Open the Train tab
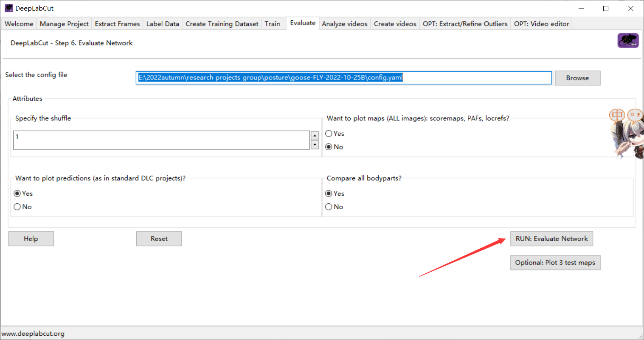Viewport: 644px width, 340px height. click(x=273, y=24)
